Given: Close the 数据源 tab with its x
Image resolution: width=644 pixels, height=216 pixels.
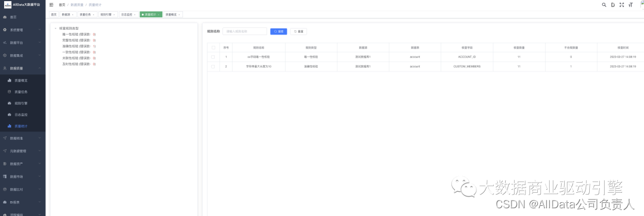Looking at the screenshot, I should coord(73,15).
